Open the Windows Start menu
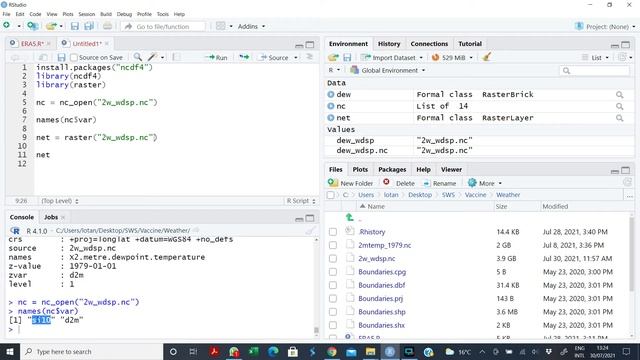 click(9, 351)
